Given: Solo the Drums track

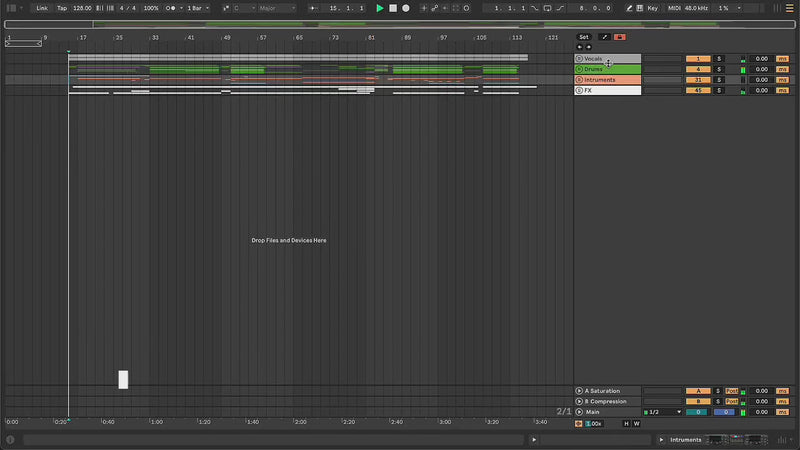Looking at the screenshot, I should [718, 69].
